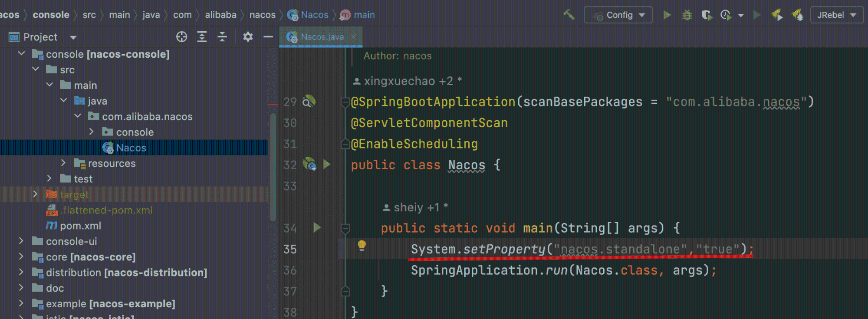Click the Nacos class breadcrumb

(x=308, y=15)
